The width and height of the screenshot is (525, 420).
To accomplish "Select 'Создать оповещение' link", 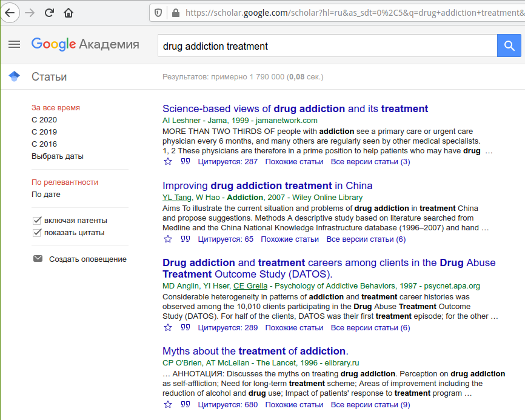I will point(88,259).
